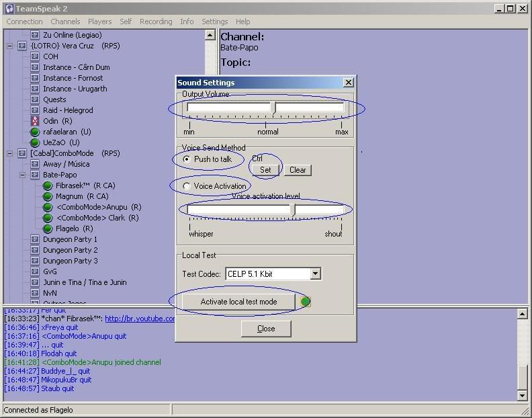Click the Instance - Cârn Dum channel icon
This screenshot has height=418, width=532.
point(35,67)
